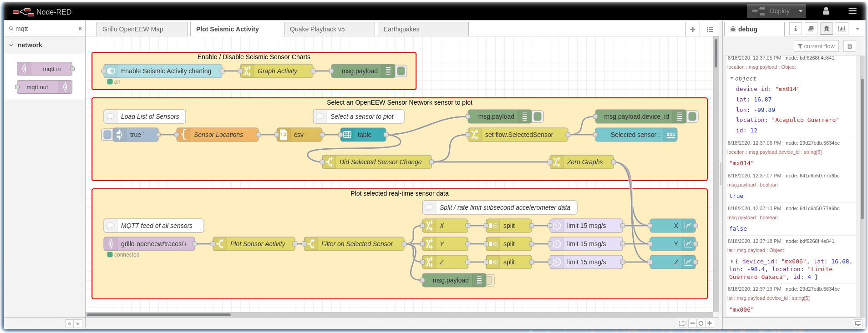
Task: Switch to Plot Seismic Activity tab
Action: 235,29
